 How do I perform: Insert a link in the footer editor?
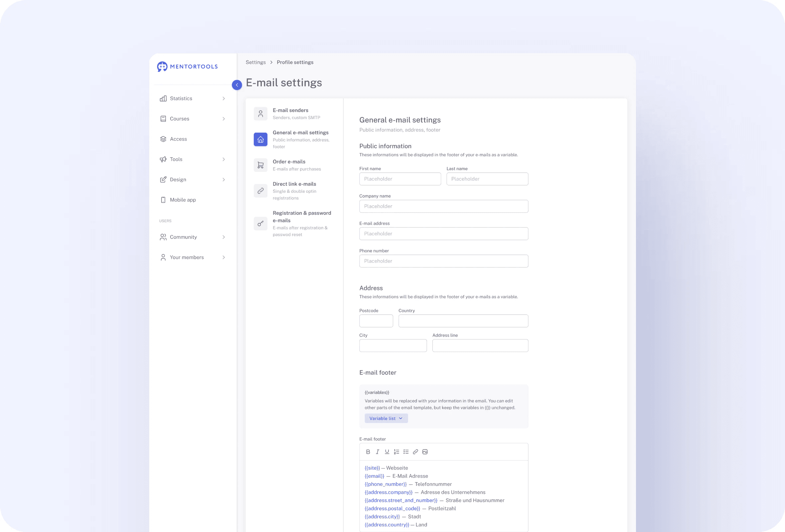click(415, 452)
